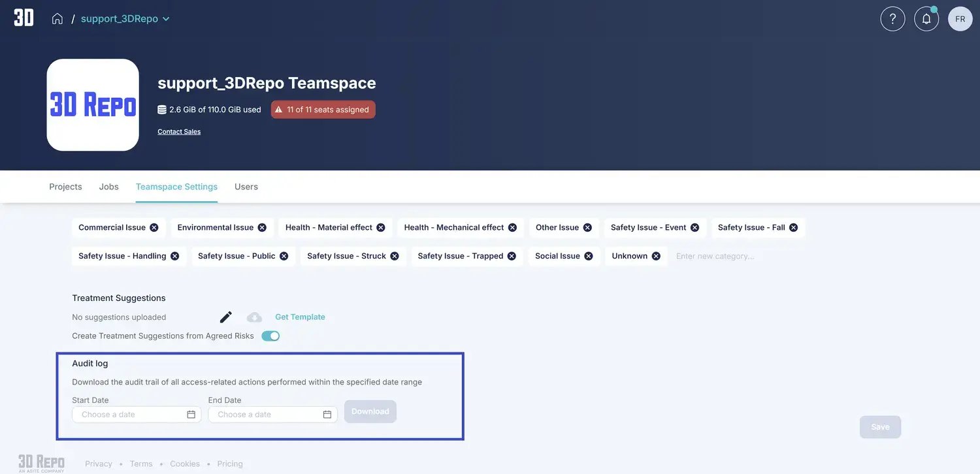Remove Safety Issue - Public category
The image size is (980, 474).
tap(284, 256)
